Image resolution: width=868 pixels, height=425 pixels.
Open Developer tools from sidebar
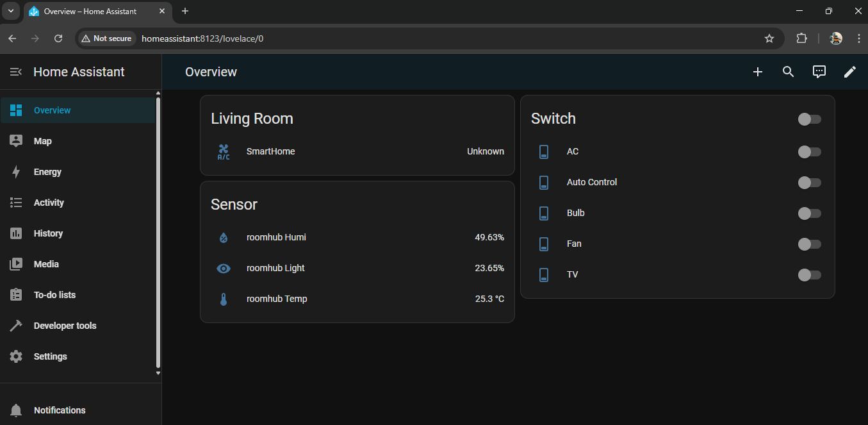(65, 326)
